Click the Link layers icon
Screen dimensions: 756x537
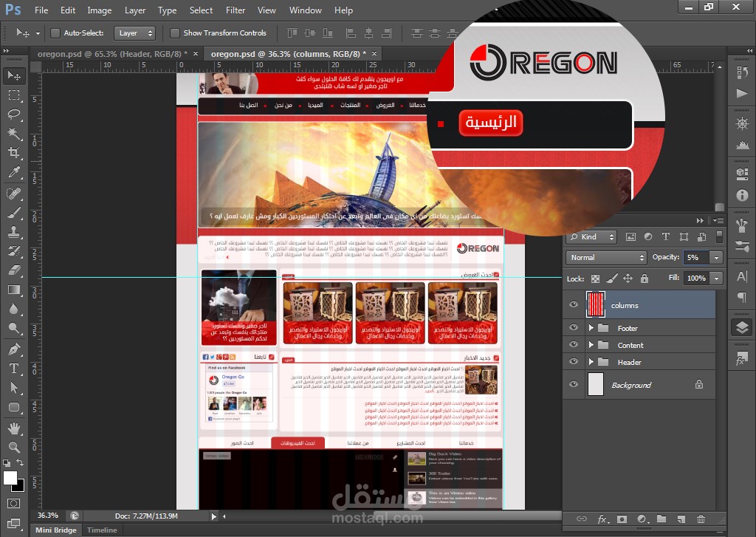tap(582, 519)
